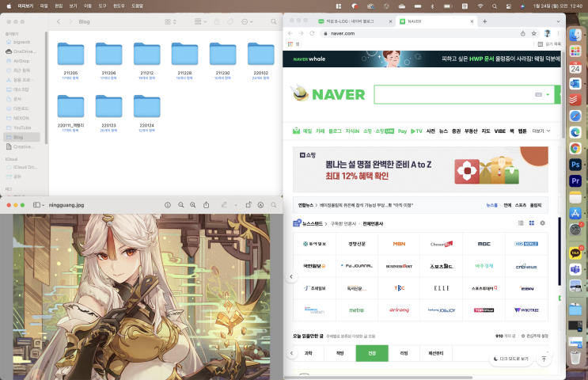Click the Finder toolbar share icon
This screenshot has height=380, width=588.
[217, 21]
